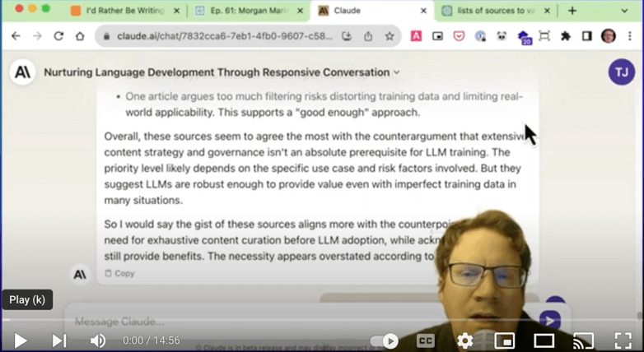Switch to "Ep. 61: Morgan" tab

pyautogui.click(x=247, y=12)
